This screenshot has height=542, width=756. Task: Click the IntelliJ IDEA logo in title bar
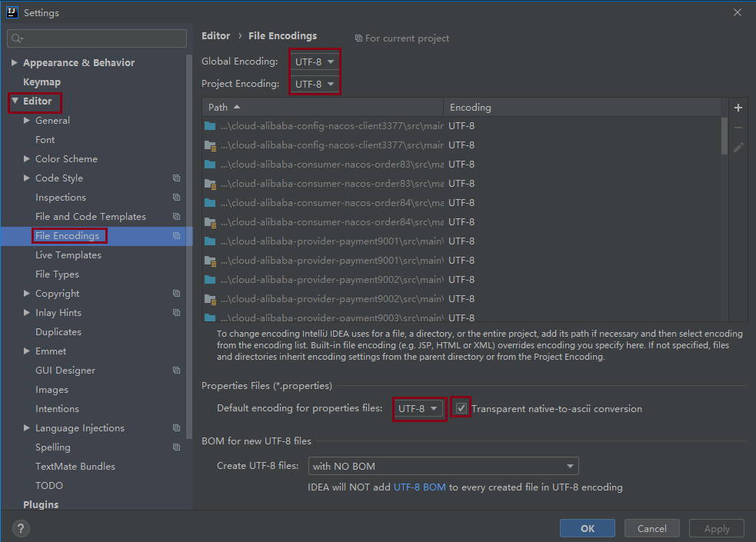[x=12, y=12]
